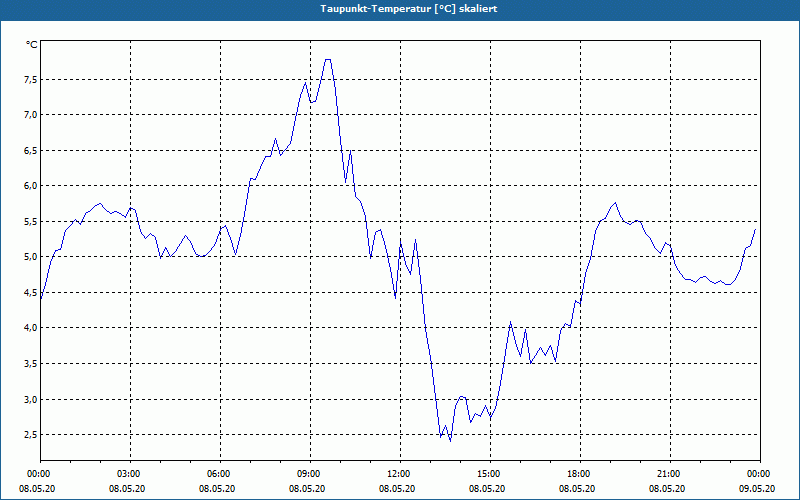800x500 pixels.
Task: Click the 6,5 y-axis label
Action: [32, 151]
